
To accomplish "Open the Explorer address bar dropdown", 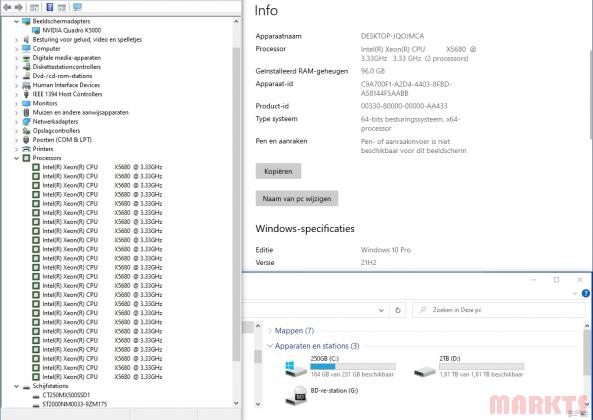I will click(381, 310).
